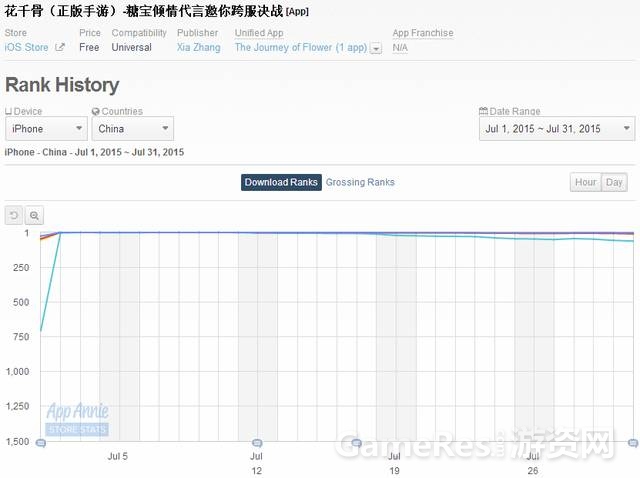Screen dimensions: 640x478
Task: Click the 1,500 rank axis label
Action: tap(18, 442)
